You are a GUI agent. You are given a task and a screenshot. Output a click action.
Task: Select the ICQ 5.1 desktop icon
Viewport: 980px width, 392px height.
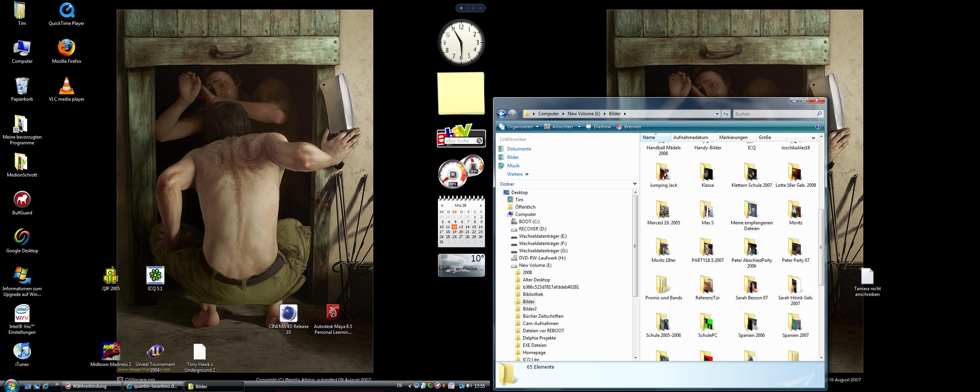[155, 279]
